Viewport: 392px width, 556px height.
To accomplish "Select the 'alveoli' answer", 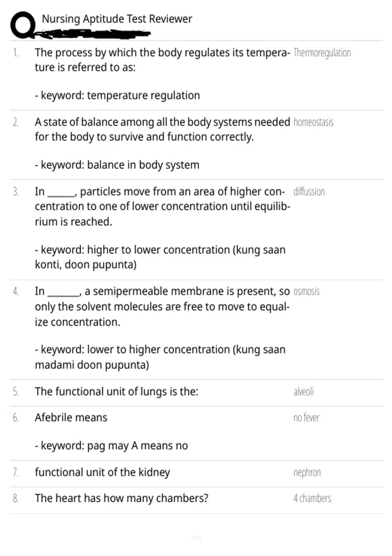I will click(303, 391).
